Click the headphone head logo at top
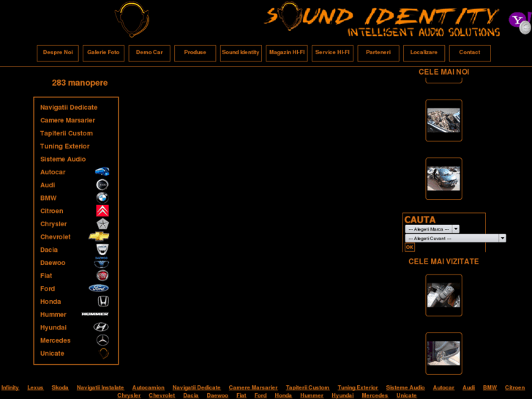This screenshot has height=399, width=532. [132, 19]
